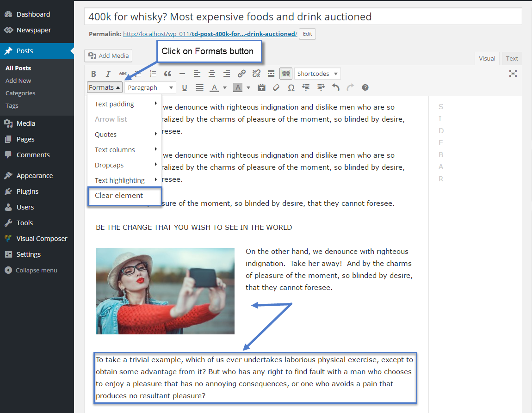Open the Appearance menu

pyautogui.click(x=37, y=176)
